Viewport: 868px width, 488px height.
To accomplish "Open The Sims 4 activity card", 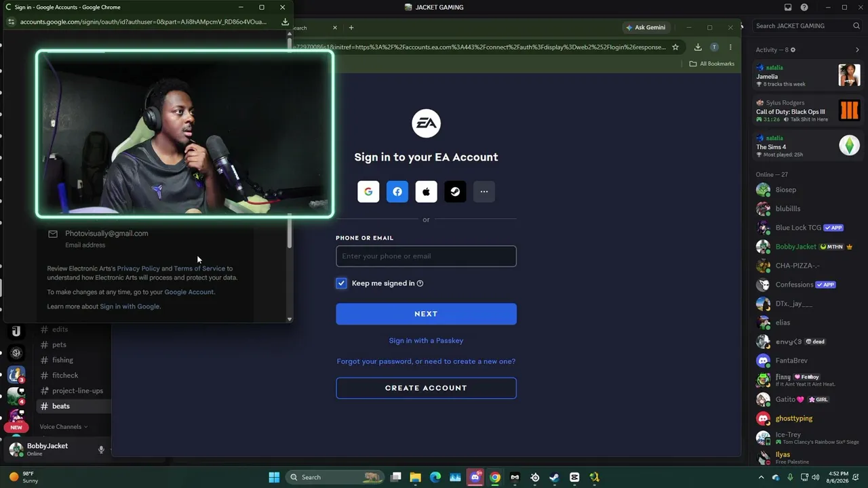I will 807,146.
